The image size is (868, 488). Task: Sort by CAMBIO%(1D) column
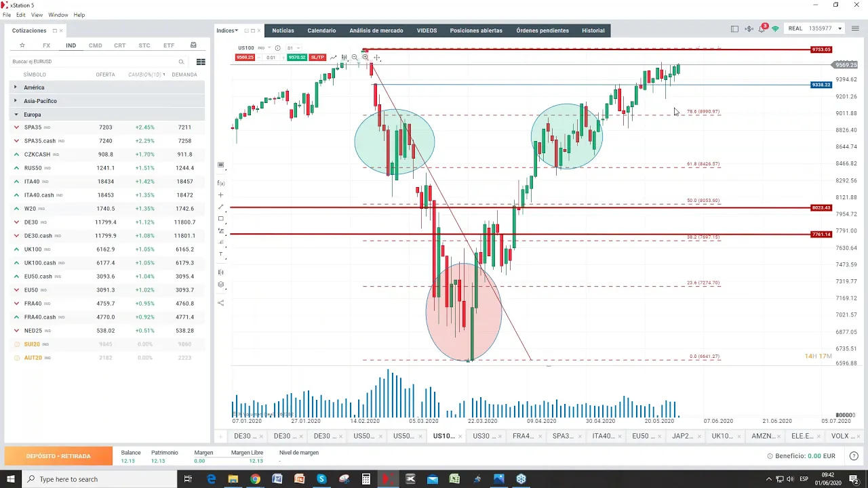146,75
